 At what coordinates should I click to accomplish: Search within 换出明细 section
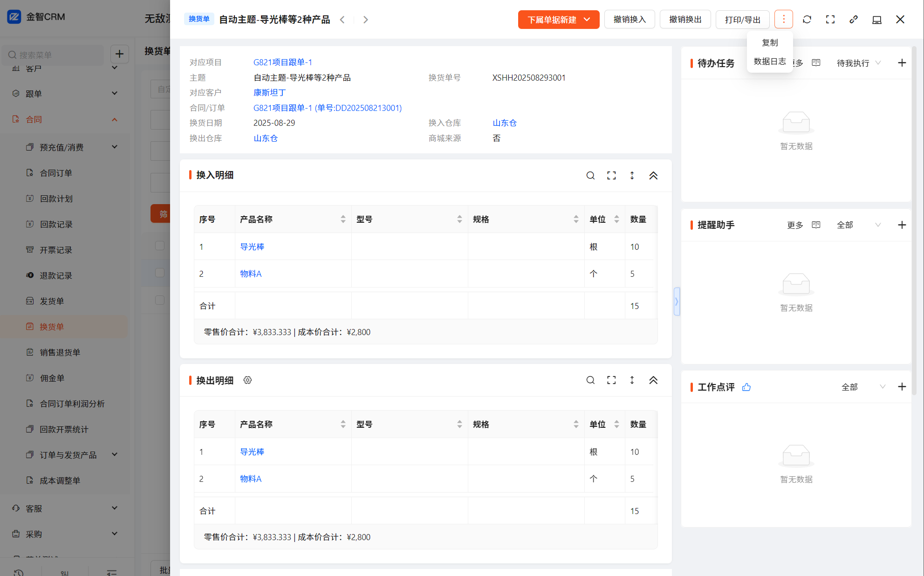click(590, 380)
